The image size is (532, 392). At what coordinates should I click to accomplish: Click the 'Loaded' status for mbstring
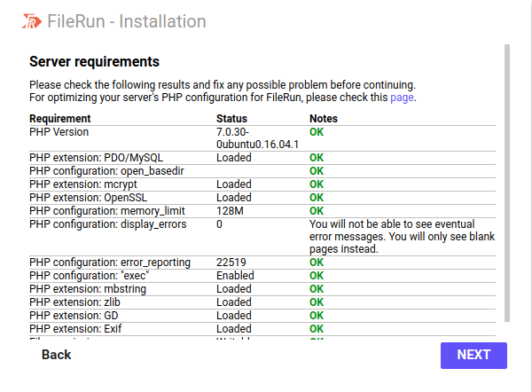(x=234, y=289)
